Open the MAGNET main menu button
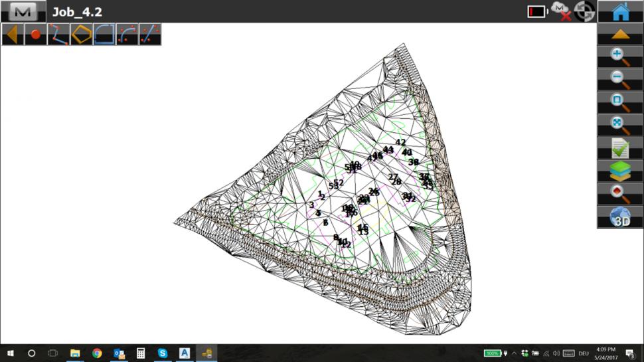Screen dimensions: 644x362 pyautogui.click(x=23, y=11)
